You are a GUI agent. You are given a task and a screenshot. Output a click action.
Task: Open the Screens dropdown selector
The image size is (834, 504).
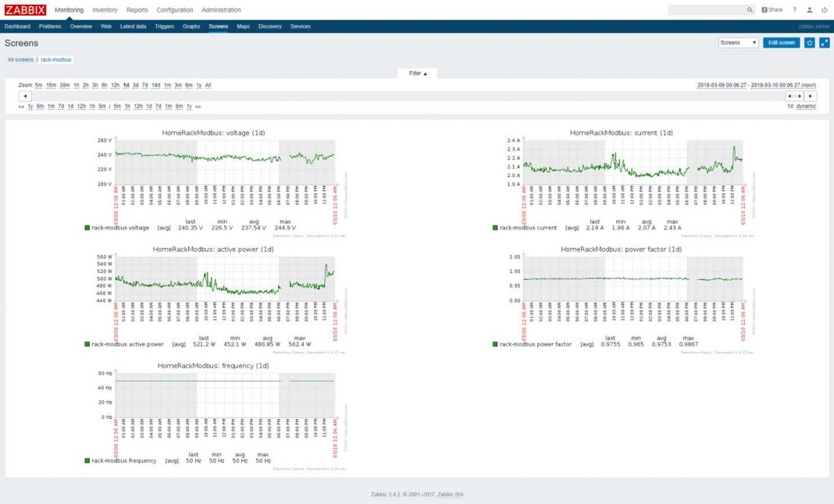click(x=738, y=43)
